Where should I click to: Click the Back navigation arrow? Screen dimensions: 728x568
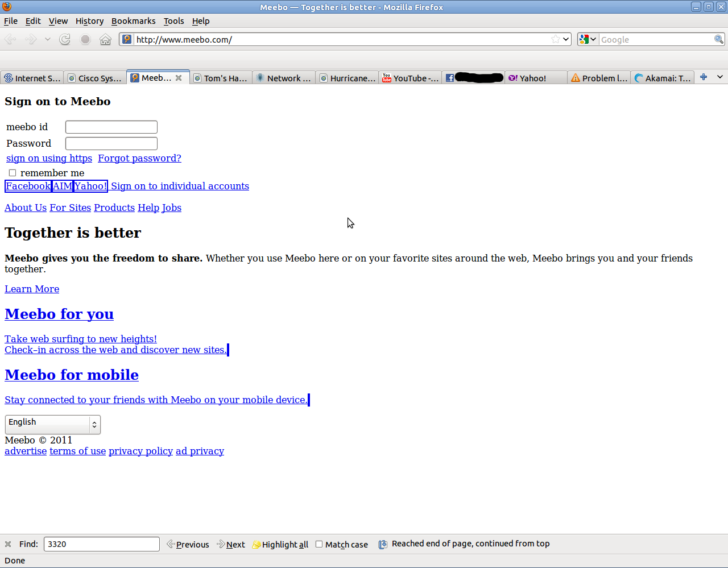[10, 39]
